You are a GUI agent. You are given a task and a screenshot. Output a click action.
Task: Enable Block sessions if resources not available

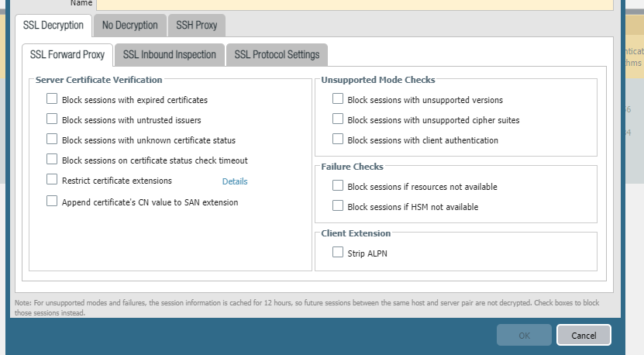[x=338, y=186]
